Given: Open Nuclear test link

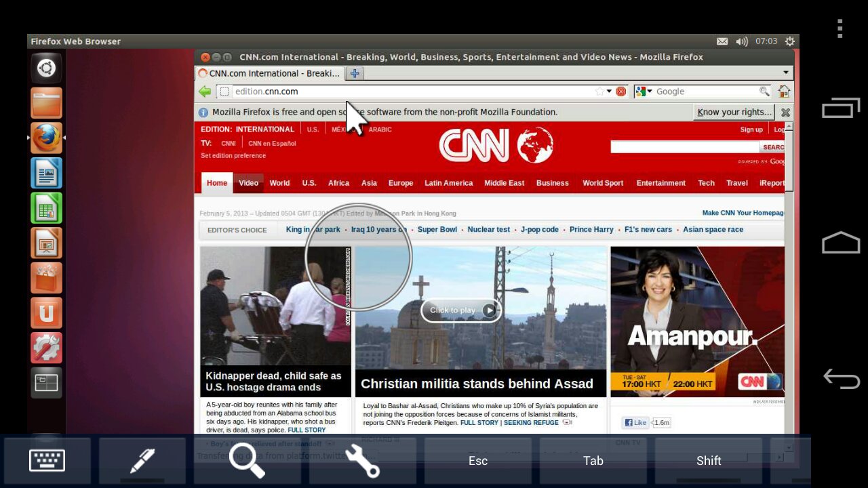Looking at the screenshot, I should click(x=489, y=230).
